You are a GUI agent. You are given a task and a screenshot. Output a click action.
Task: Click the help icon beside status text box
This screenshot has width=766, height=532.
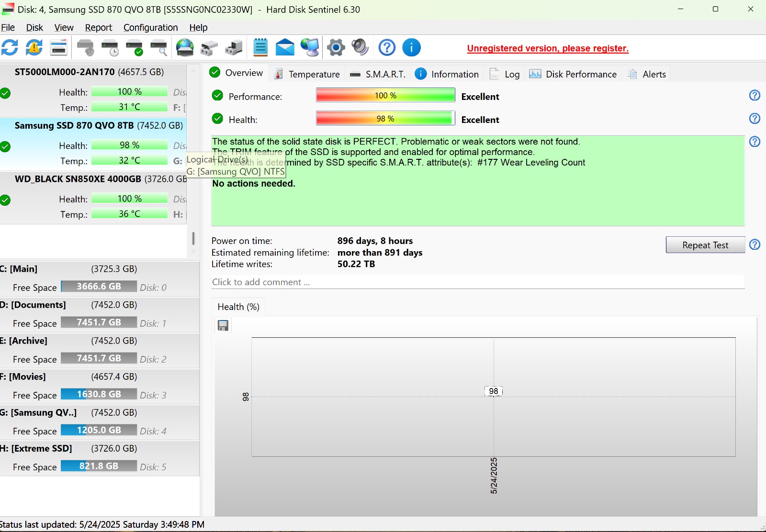coord(755,141)
